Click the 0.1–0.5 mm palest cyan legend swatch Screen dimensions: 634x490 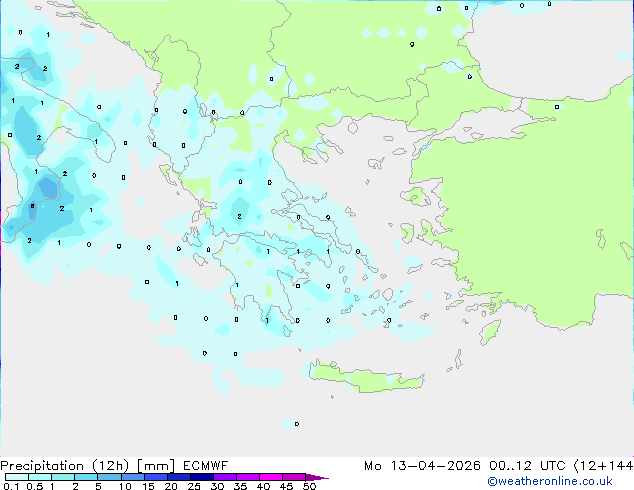pos(17,477)
